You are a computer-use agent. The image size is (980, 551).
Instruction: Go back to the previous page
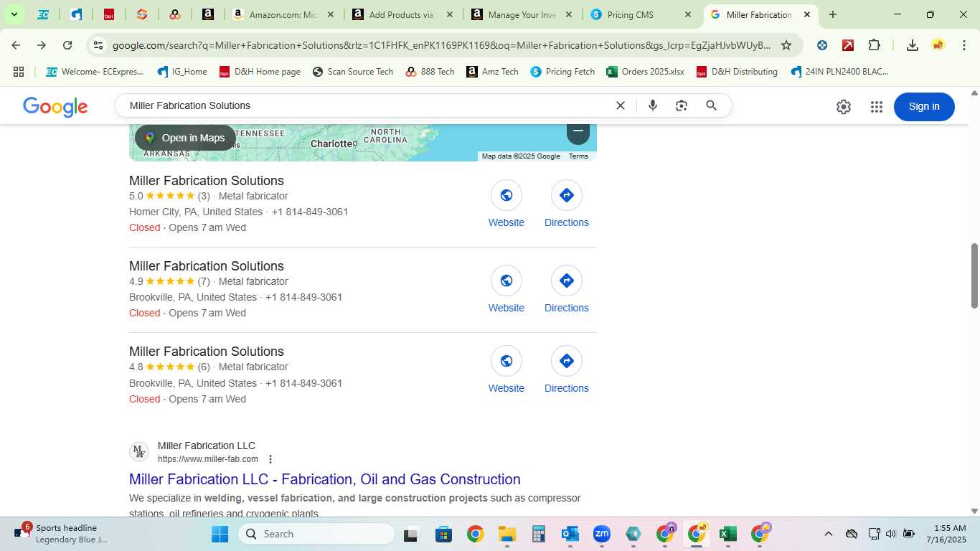[x=16, y=45]
